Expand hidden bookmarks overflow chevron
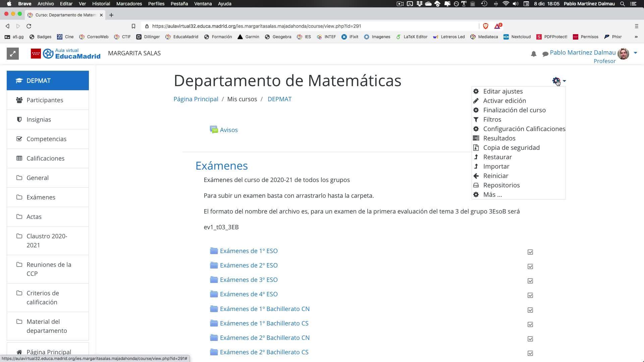The image size is (644, 362). coord(636,37)
